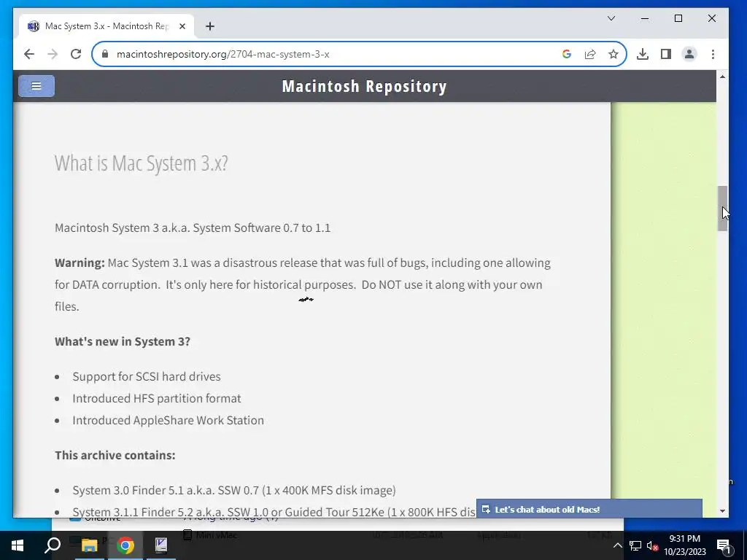This screenshot has width=747, height=560.
Task: Click the muted volume tray icon
Action: (x=652, y=545)
